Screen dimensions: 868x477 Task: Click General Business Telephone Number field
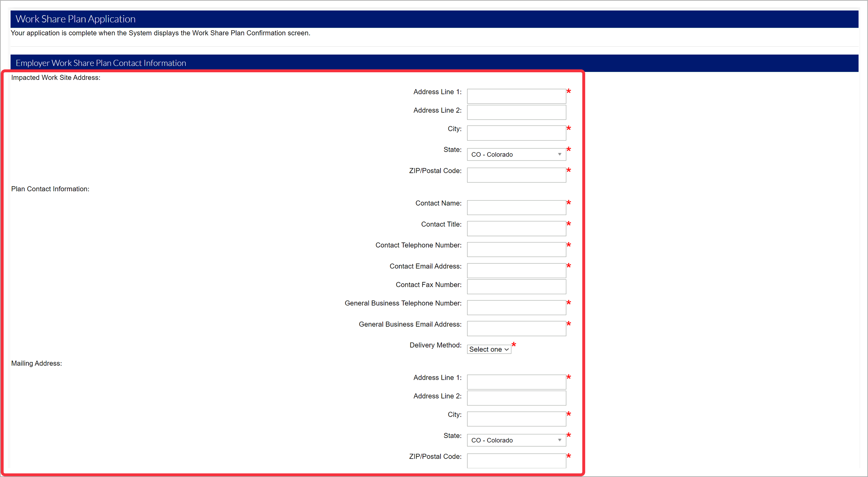(516, 308)
